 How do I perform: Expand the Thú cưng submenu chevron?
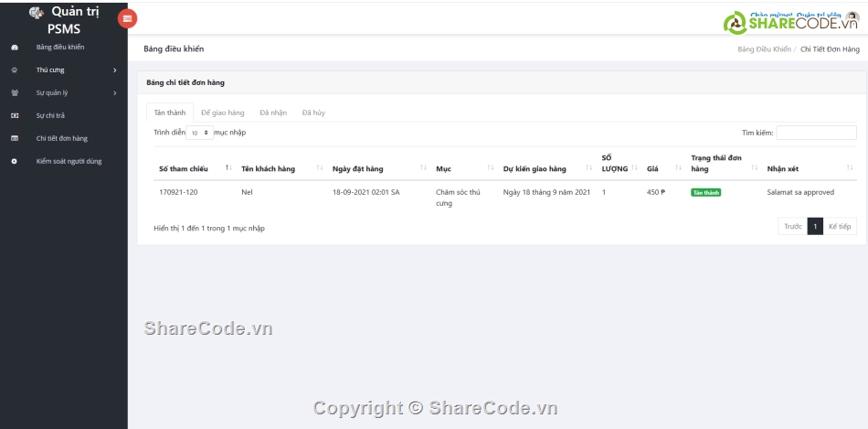pos(114,70)
